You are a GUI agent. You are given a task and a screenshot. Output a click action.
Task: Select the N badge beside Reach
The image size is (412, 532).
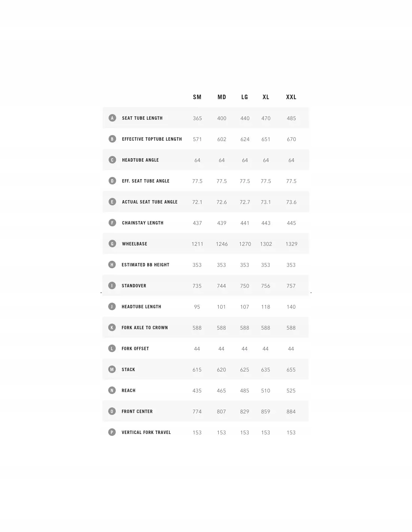click(112, 390)
